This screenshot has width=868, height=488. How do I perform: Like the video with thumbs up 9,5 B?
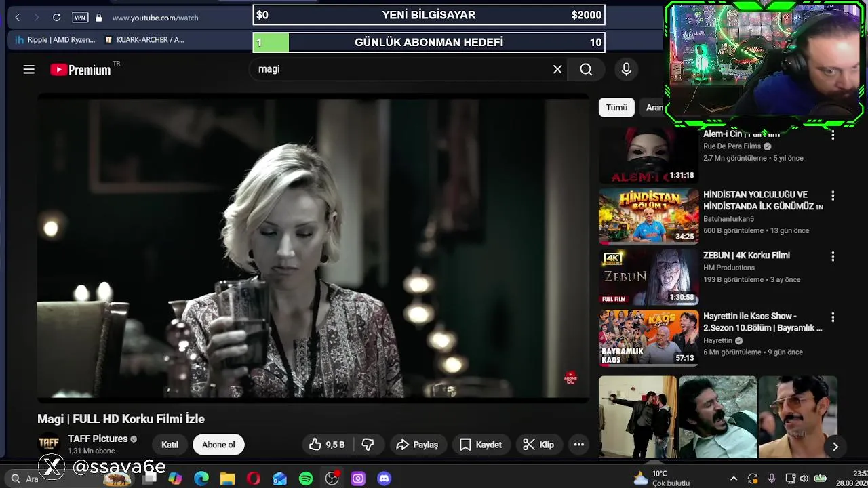pyautogui.click(x=327, y=445)
